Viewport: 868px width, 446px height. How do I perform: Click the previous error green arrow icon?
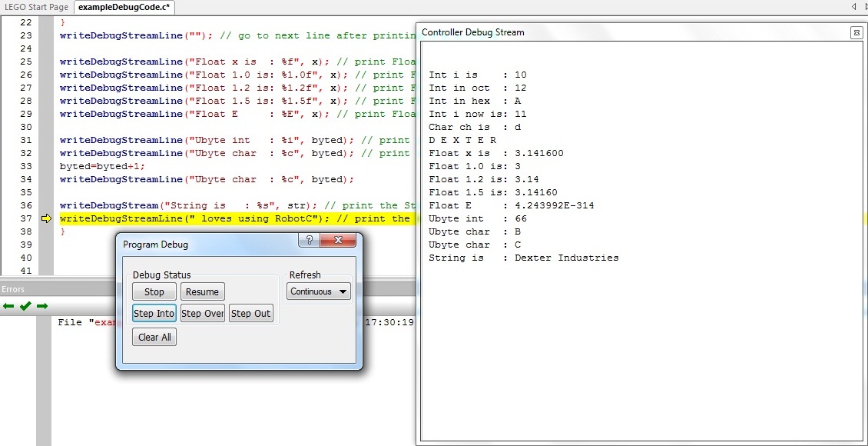pyautogui.click(x=8, y=306)
